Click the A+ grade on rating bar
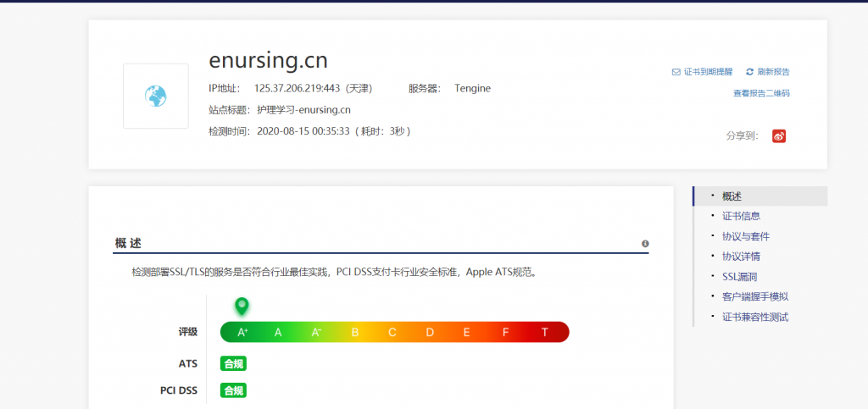 [x=242, y=332]
